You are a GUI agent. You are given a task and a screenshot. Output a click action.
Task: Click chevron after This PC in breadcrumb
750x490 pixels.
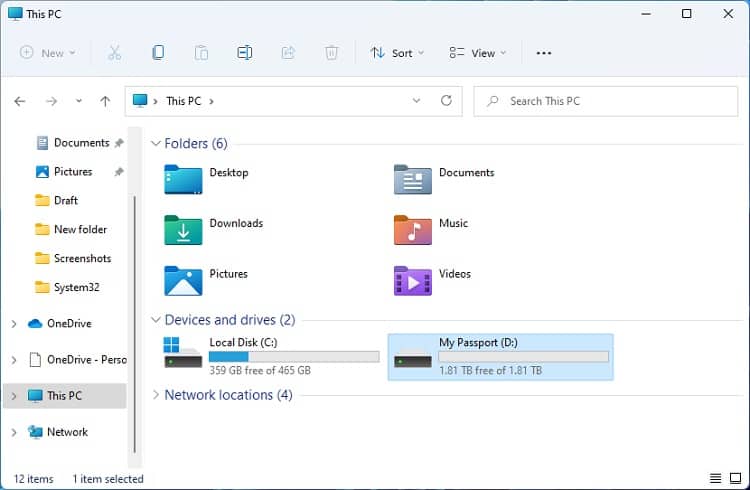pyautogui.click(x=211, y=101)
